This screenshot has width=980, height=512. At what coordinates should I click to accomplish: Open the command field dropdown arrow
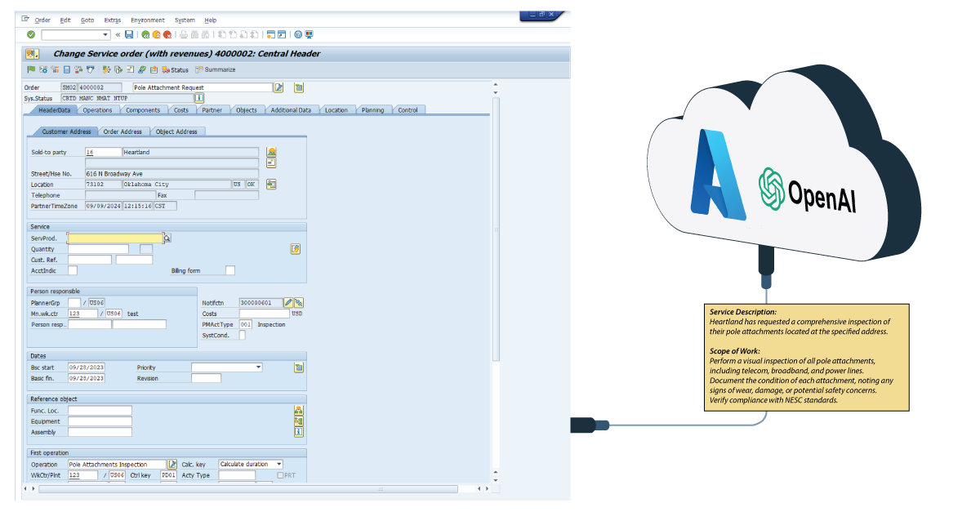click(x=105, y=34)
